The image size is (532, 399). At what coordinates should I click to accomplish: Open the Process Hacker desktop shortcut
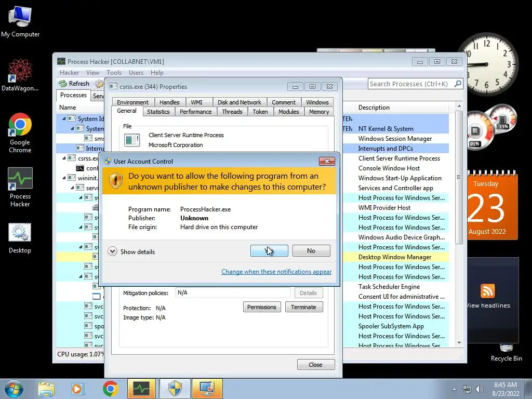point(20,187)
